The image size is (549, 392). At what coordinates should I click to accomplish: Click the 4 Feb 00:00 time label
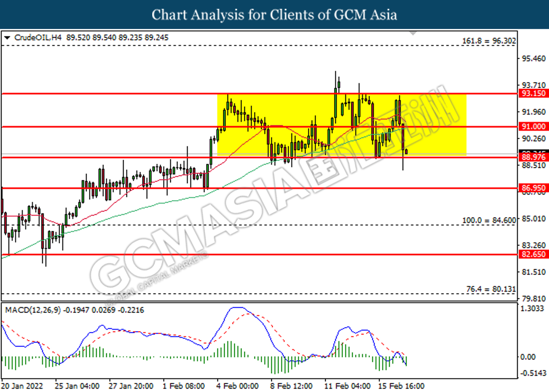pyautogui.click(x=238, y=386)
